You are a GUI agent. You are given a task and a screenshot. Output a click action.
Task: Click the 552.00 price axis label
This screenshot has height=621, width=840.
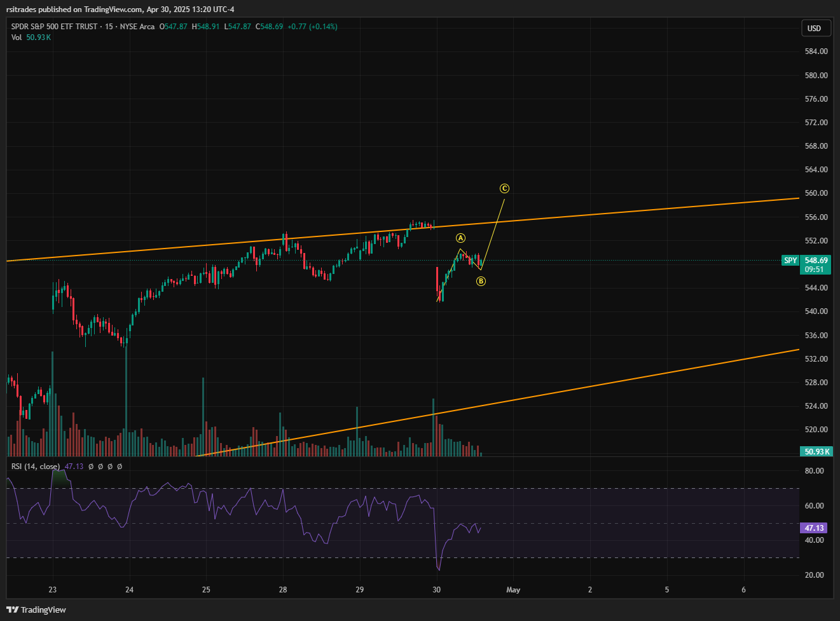point(816,241)
